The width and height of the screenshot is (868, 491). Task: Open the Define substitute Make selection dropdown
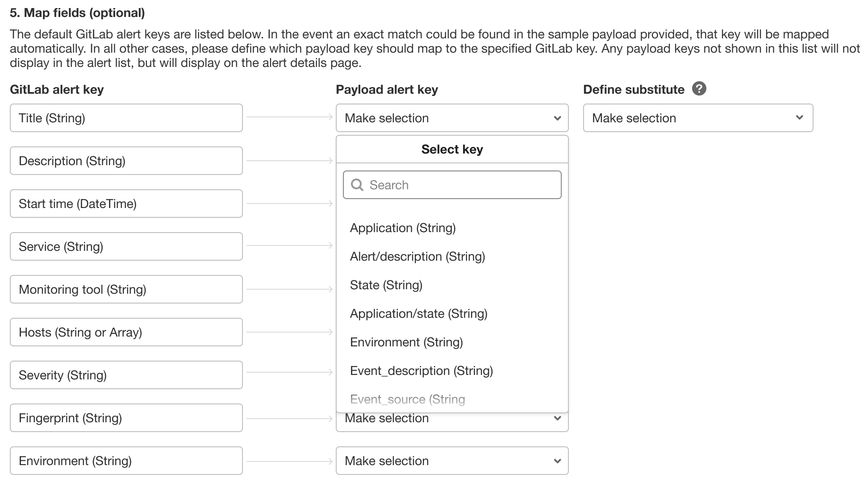click(x=697, y=118)
